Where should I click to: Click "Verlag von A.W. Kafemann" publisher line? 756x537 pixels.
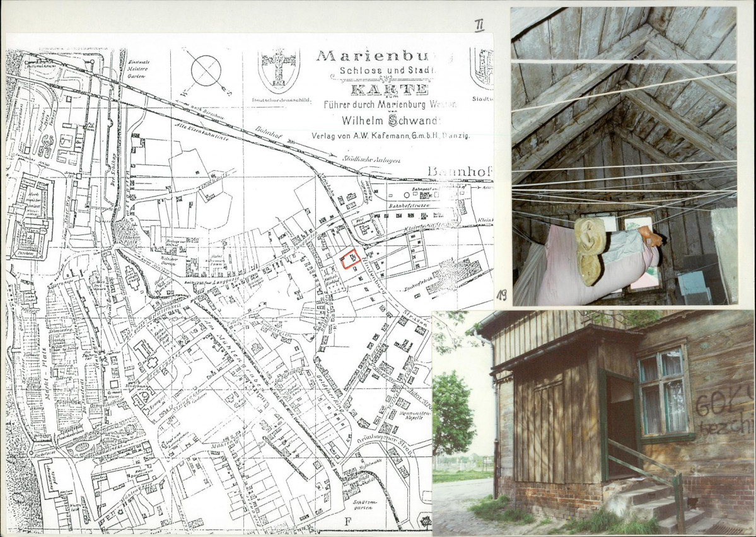coord(390,136)
